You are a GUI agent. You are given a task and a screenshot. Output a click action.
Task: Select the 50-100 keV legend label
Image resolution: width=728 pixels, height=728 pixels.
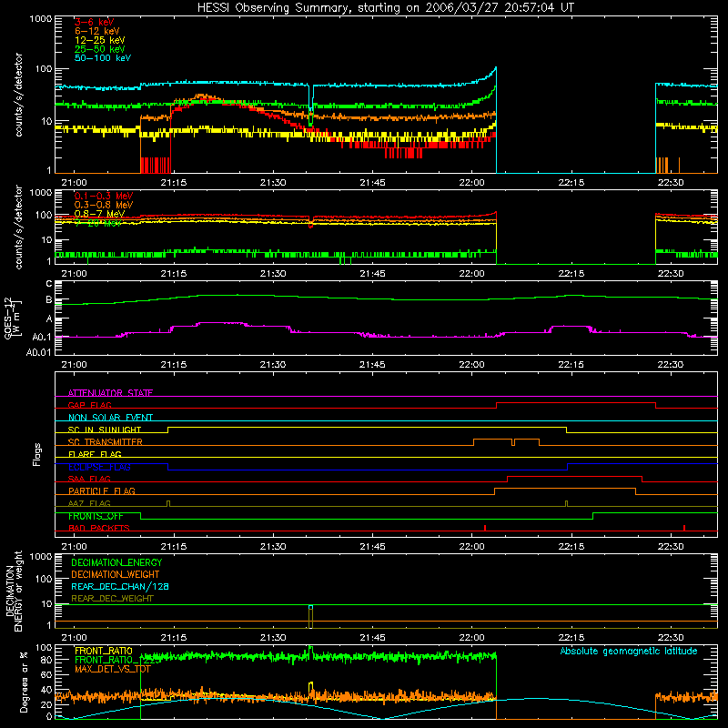click(103, 58)
